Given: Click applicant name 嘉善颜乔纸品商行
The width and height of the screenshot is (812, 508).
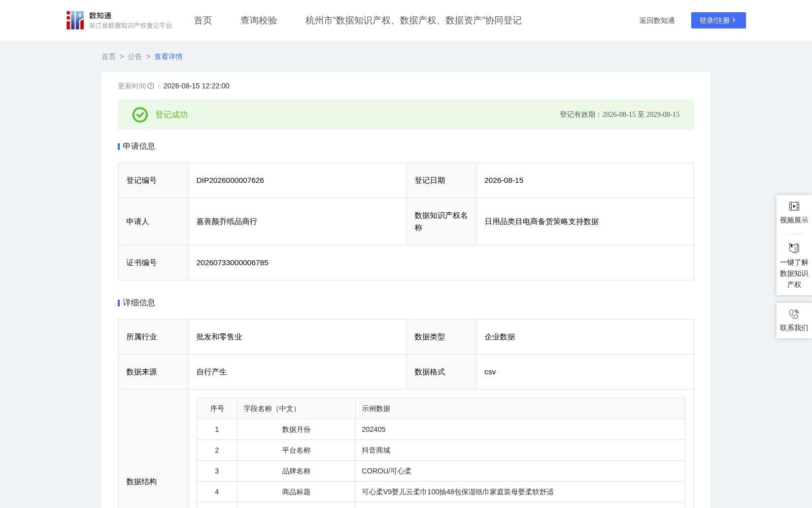Looking at the screenshot, I should click(x=227, y=221).
